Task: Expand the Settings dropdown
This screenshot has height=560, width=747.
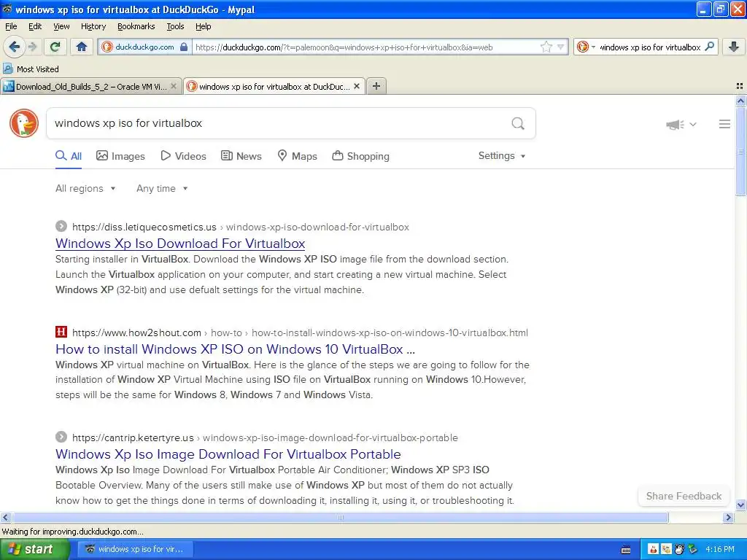Action: [502, 156]
